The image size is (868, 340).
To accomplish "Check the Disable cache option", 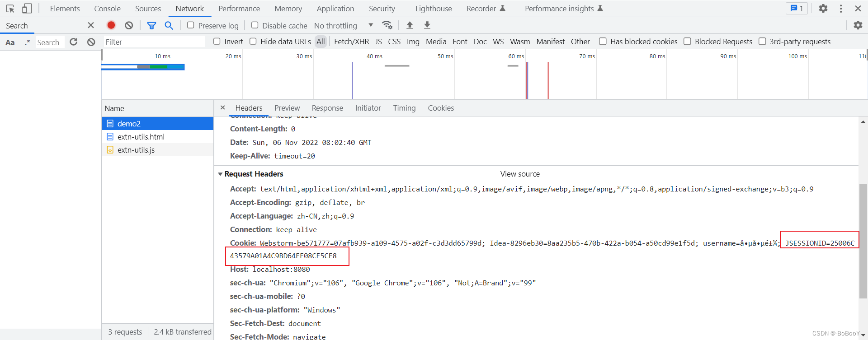I will pos(255,25).
